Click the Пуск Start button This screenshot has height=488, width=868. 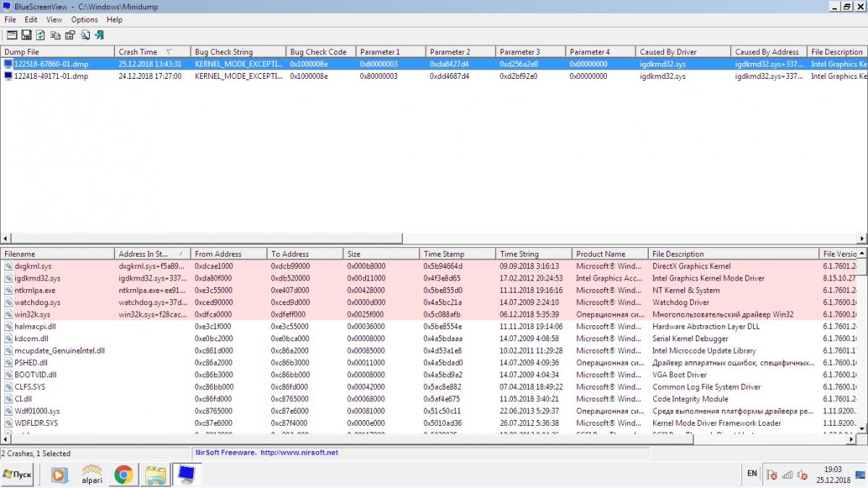pos(17,474)
